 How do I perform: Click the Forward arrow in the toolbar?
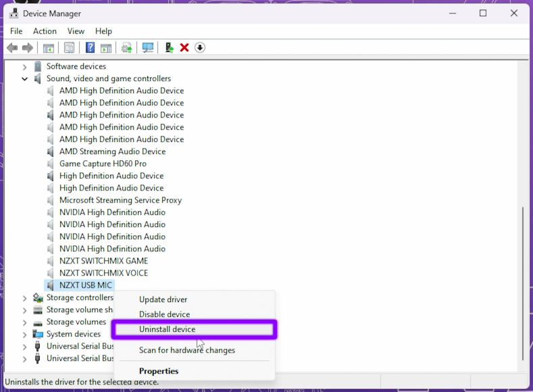[x=27, y=48]
